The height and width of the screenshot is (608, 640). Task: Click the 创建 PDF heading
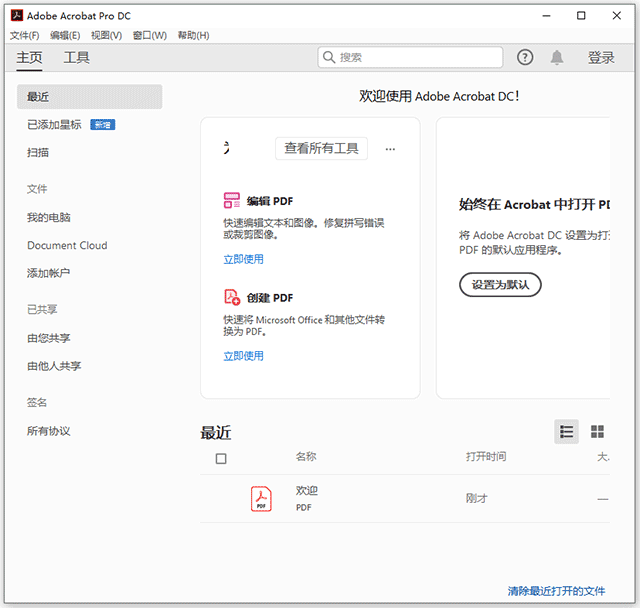(x=269, y=297)
